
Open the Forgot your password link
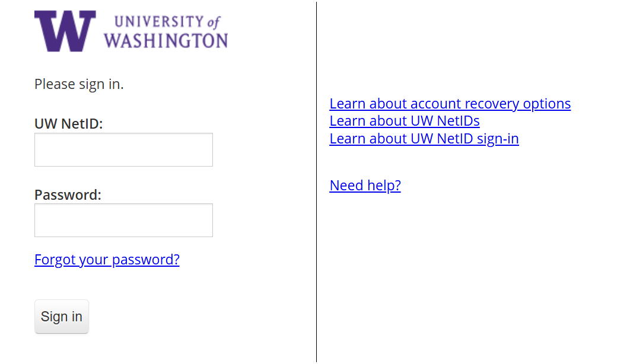click(x=107, y=260)
